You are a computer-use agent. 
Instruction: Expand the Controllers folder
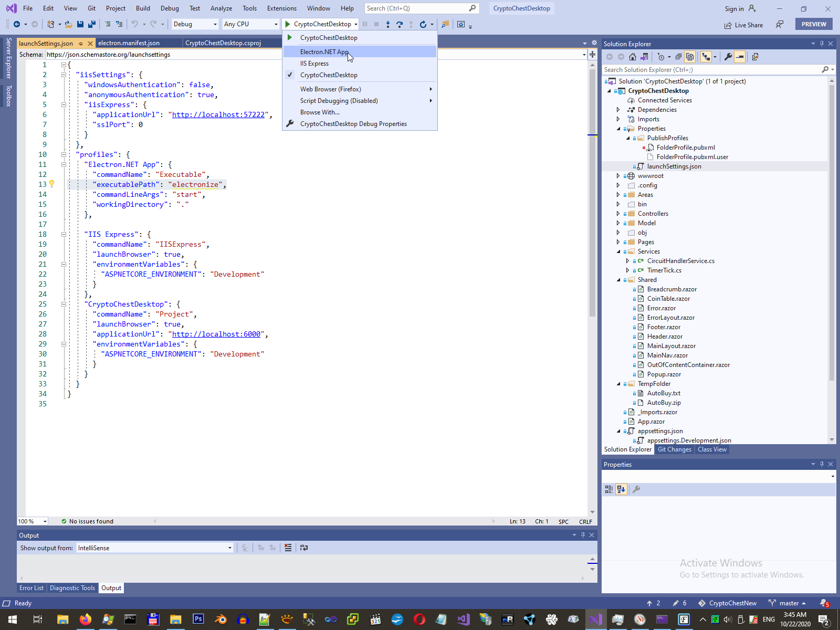pyautogui.click(x=618, y=214)
